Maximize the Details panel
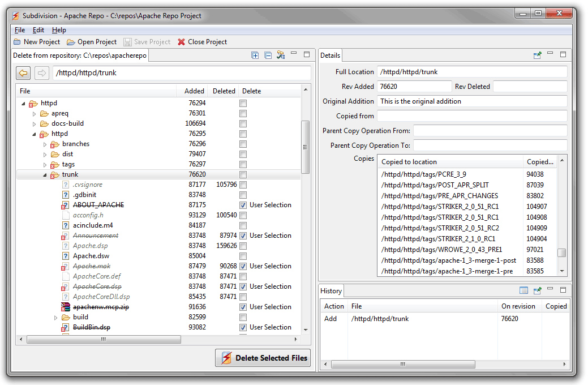This screenshot has width=588, height=385. tap(563, 54)
